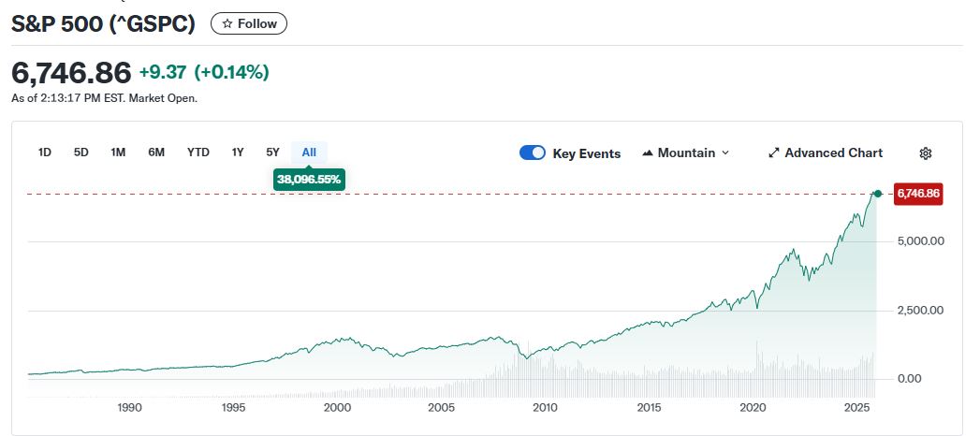
Task: Click the (+0.14%) percent change
Action: point(232,72)
